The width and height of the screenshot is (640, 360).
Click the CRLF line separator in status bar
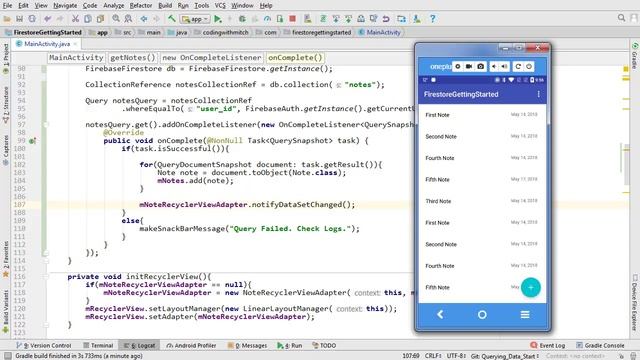coord(432,356)
